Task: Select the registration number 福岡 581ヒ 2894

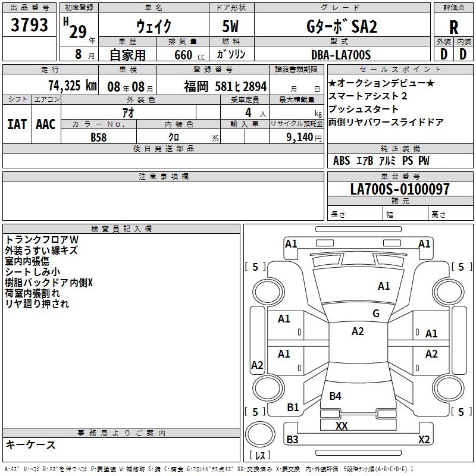Action: pyautogui.click(x=225, y=86)
